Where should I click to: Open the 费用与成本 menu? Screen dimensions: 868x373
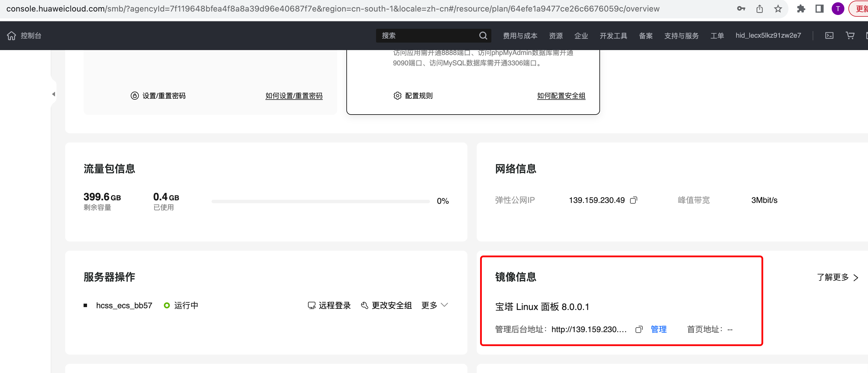click(520, 36)
